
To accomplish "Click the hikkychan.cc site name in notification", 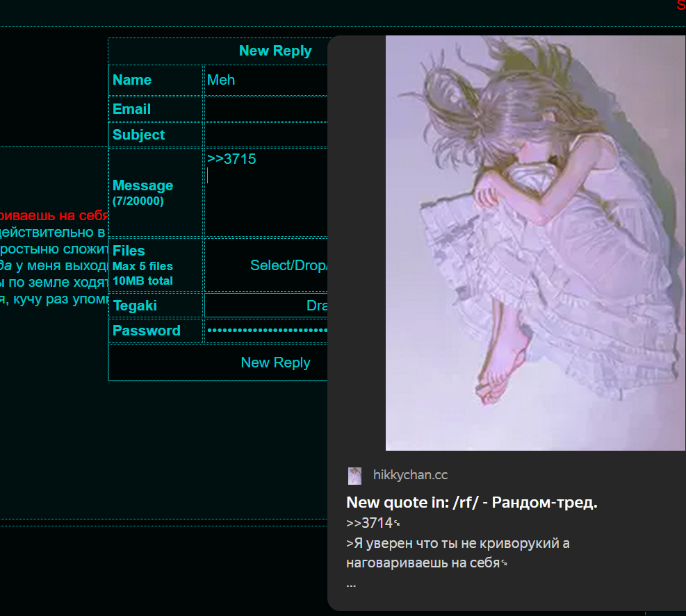I will tap(410, 476).
